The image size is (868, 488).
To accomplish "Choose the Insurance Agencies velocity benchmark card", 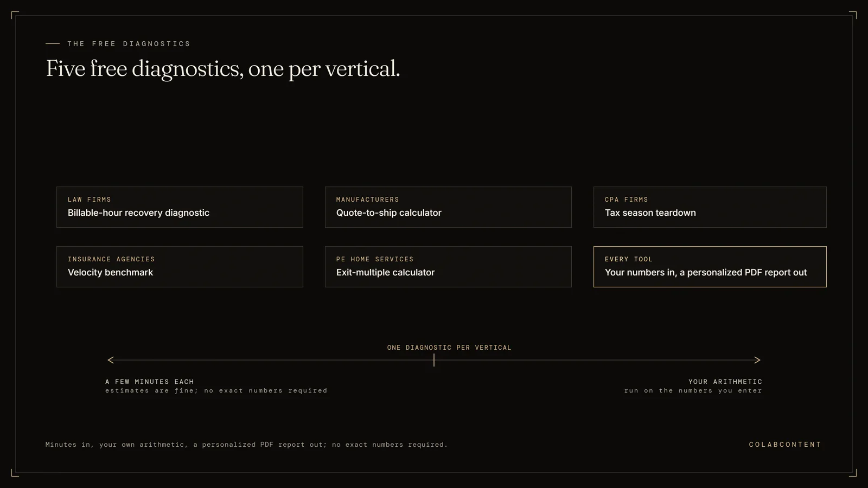I will point(180,267).
